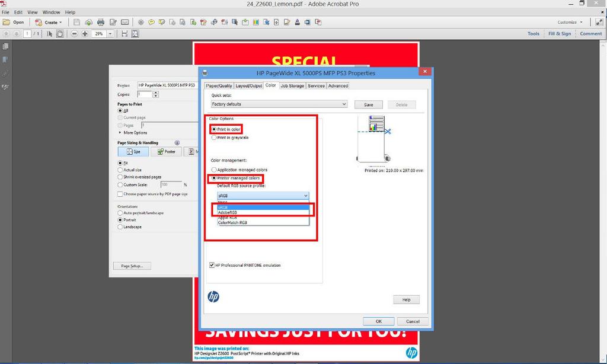Switch to the Layout/Output tab

pos(248,86)
